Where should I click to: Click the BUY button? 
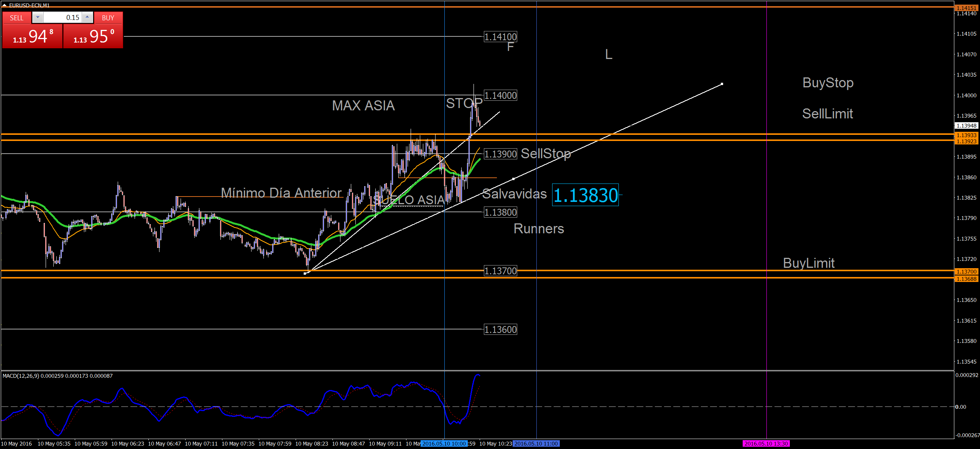[x=108, y=18]
